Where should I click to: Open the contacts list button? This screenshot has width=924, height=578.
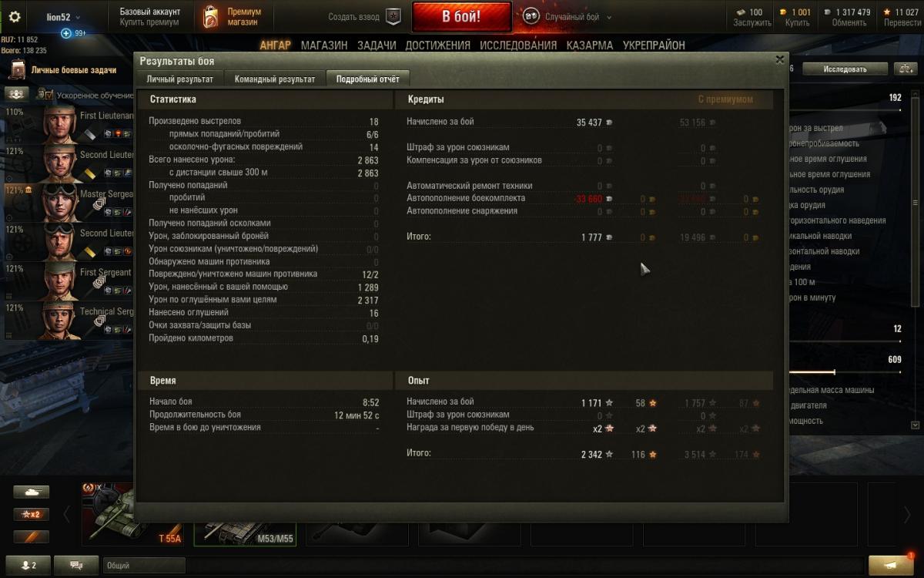[x=28, y=565]
